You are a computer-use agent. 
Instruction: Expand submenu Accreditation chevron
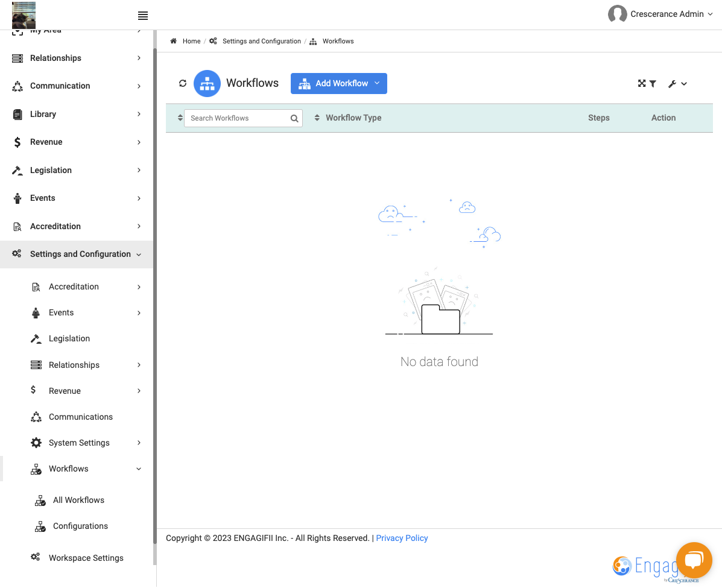pyautogui.click(x=139, y=287)
